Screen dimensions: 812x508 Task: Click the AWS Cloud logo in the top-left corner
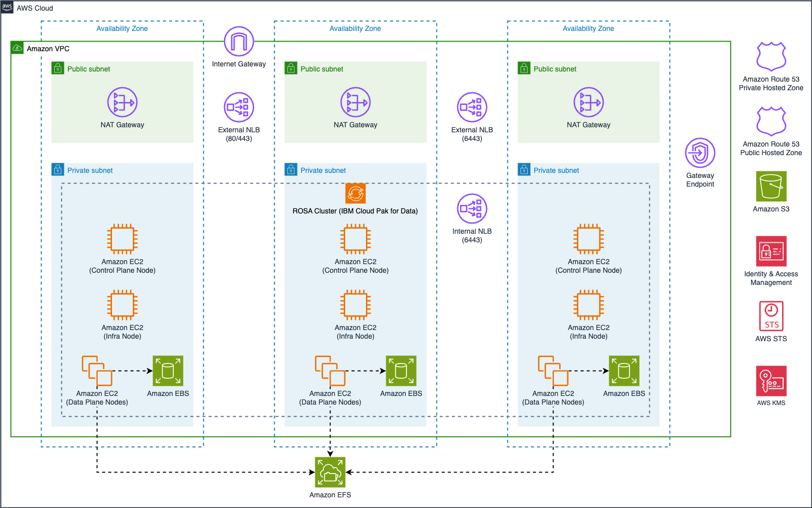[x=7, y=7]
